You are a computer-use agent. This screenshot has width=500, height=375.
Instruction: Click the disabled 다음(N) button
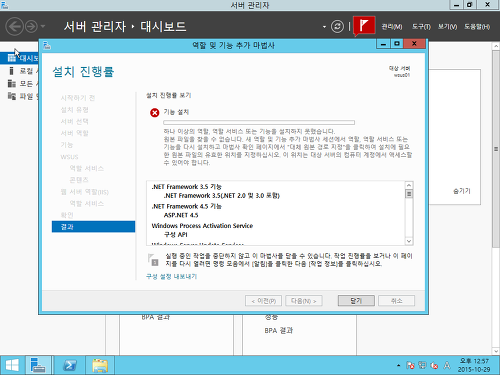coord(304,301)
